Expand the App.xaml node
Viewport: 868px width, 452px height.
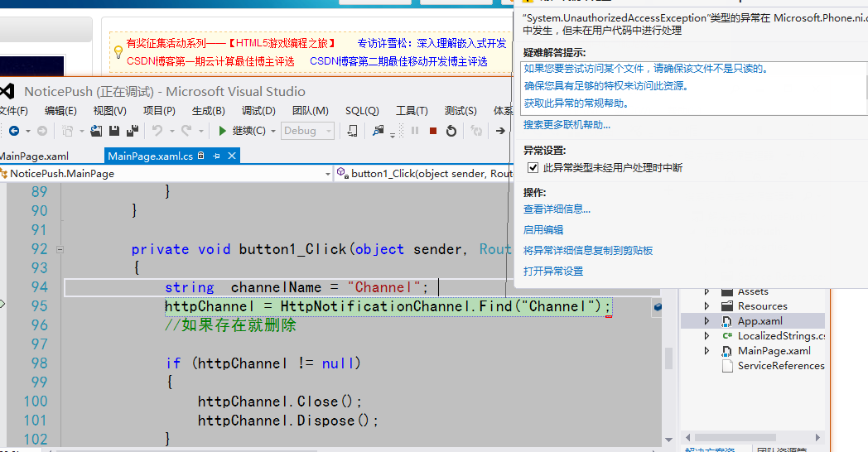pyautogui.click(x=707, y=321)
